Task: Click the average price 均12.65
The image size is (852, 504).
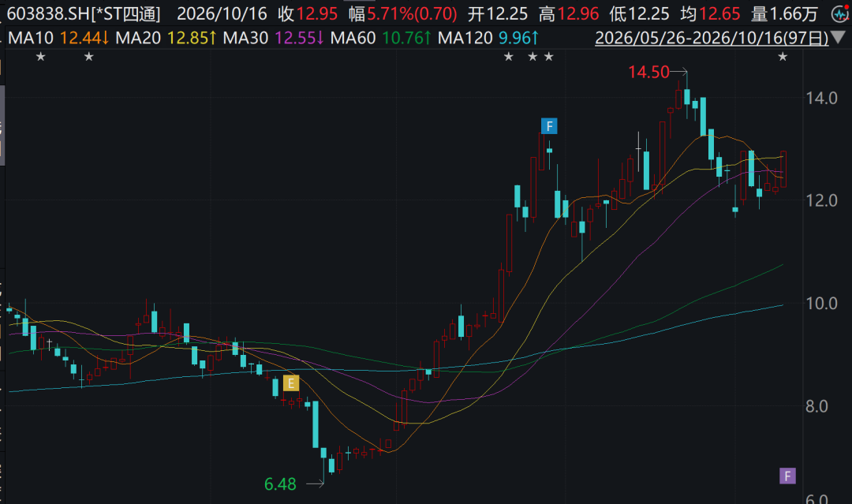Action: [710, 14]
